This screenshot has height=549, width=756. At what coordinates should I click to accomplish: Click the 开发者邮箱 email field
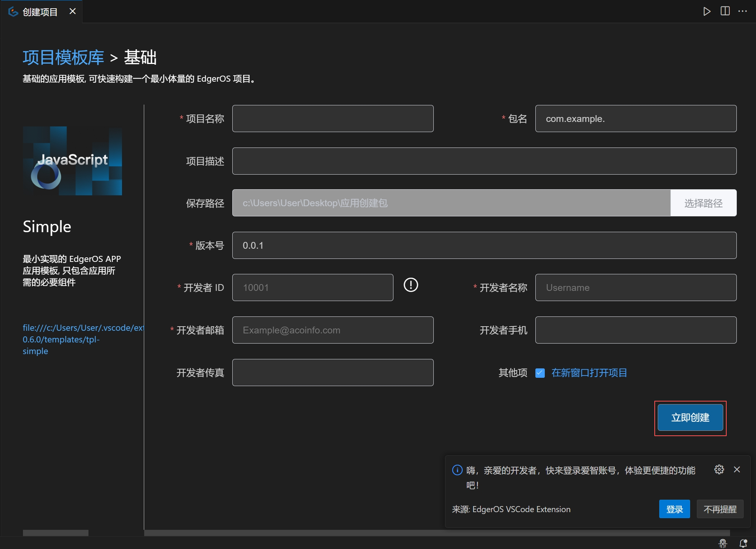(x=333, y=330)
